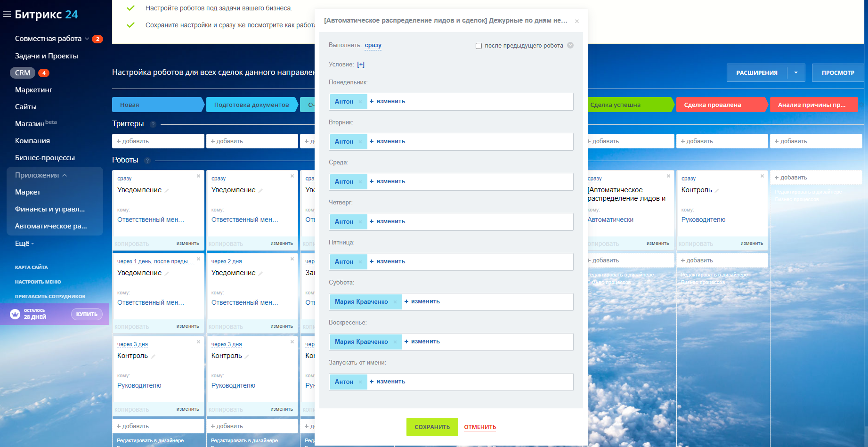Screen dimensions: 868x447
Task: Open Маркетинг in the left menu
Action: 33,90
